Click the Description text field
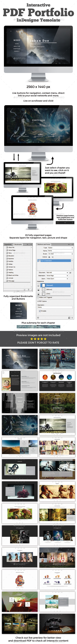This screenshot has height=644, width=77. pos(55,307)
